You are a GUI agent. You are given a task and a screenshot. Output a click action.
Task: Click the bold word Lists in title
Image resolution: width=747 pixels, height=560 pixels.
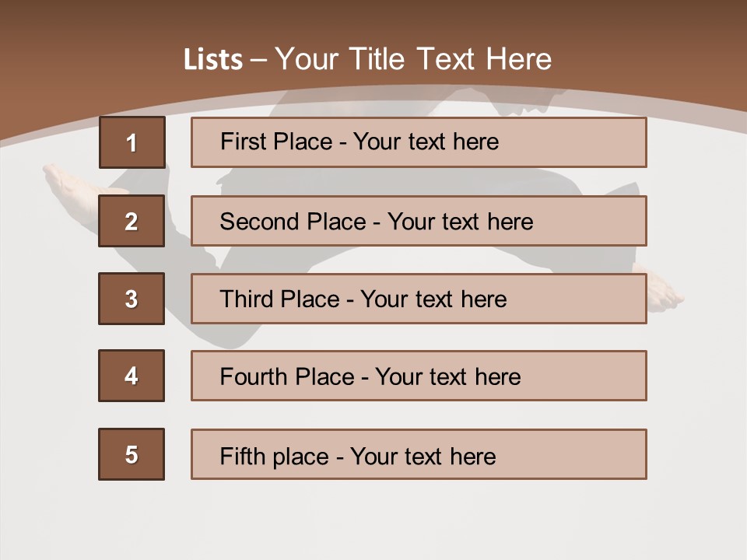click(213, 59)
